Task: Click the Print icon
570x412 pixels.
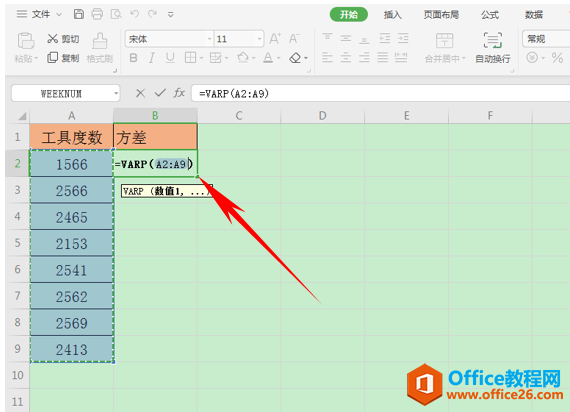Action: point(97,14)
